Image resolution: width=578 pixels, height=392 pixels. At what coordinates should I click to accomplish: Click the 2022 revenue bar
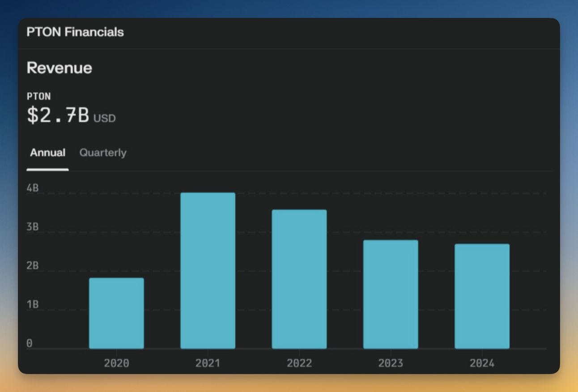299,279
